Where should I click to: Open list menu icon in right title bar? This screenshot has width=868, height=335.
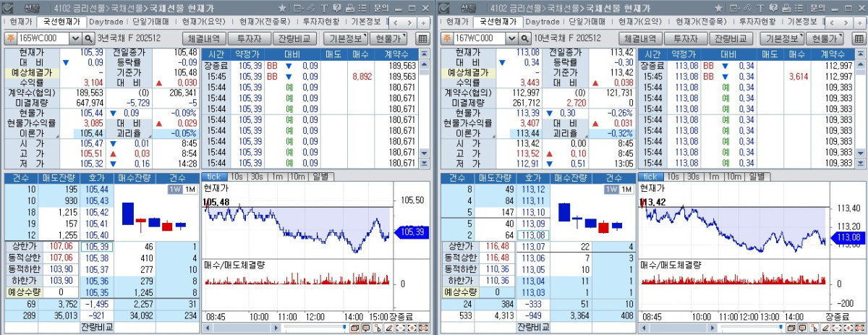[799, 8]
